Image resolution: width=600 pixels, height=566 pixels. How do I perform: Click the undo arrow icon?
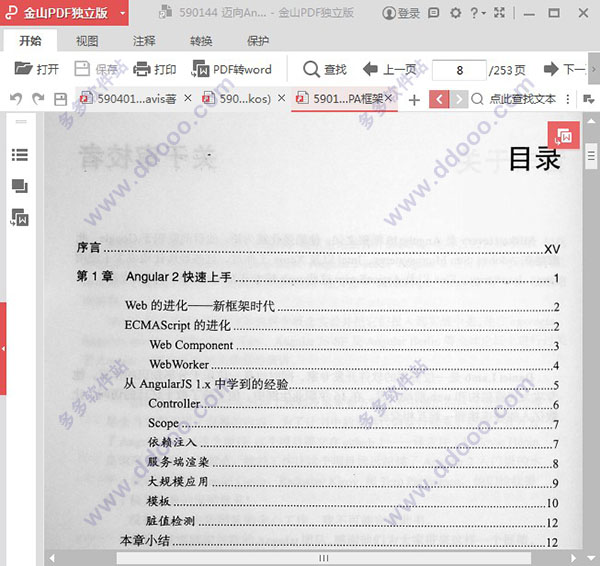[16, 99]
